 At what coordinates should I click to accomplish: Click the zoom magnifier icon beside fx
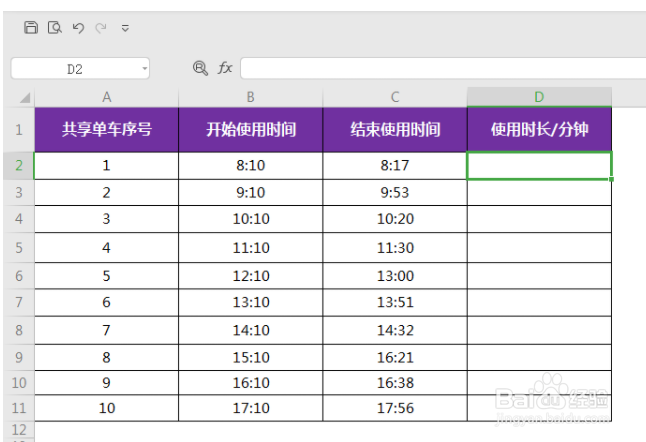click(200, 68)
